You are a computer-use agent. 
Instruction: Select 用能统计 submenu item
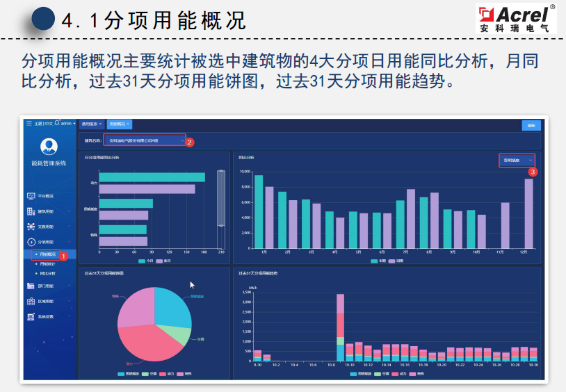[x=47, y=264]
